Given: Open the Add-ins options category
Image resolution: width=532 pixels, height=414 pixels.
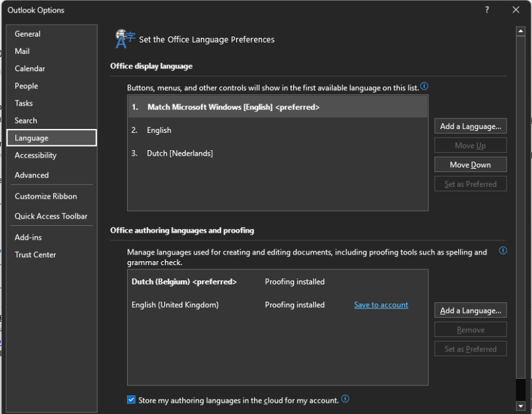Looking at the screenshot, I should [52, 237].
